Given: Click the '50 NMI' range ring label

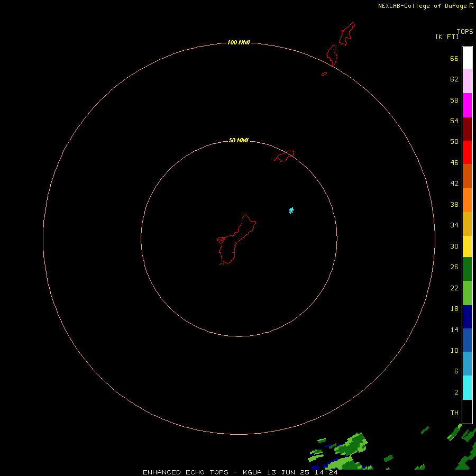Looking at the screenshot, I should [239, 140].
